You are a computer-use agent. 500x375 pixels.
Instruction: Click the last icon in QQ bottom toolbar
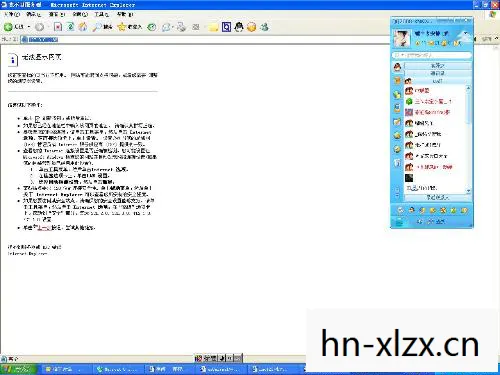click(x=464, y=210)
